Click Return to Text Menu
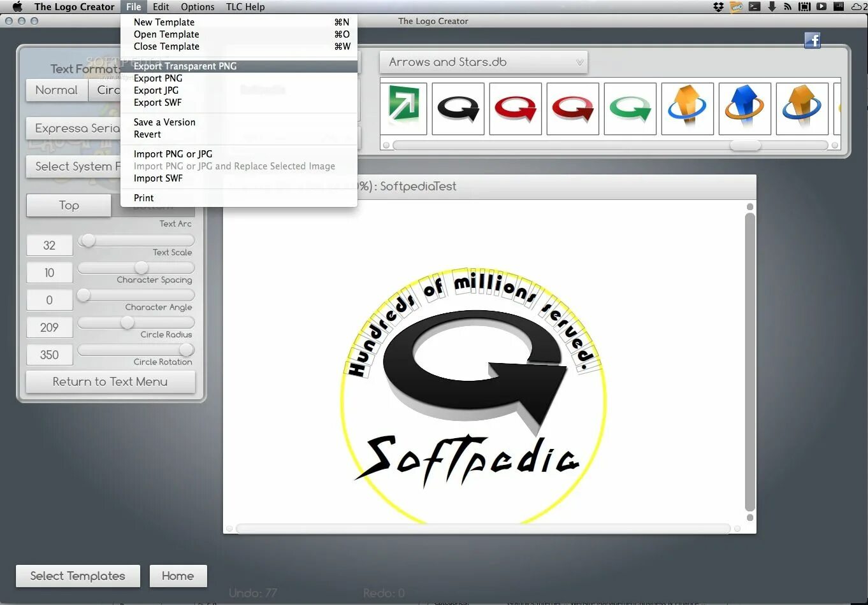This screenshot has width=868, height=605. [110, 382]
